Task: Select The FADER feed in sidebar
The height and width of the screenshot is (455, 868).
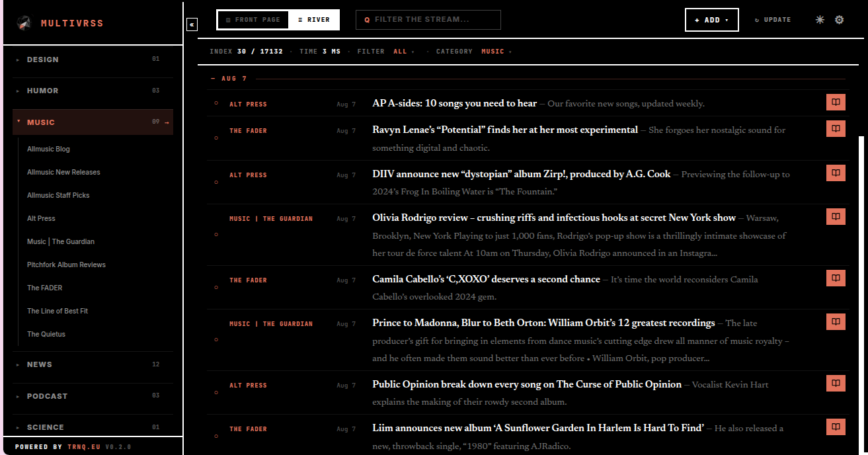Action: [x=45, y=288]
